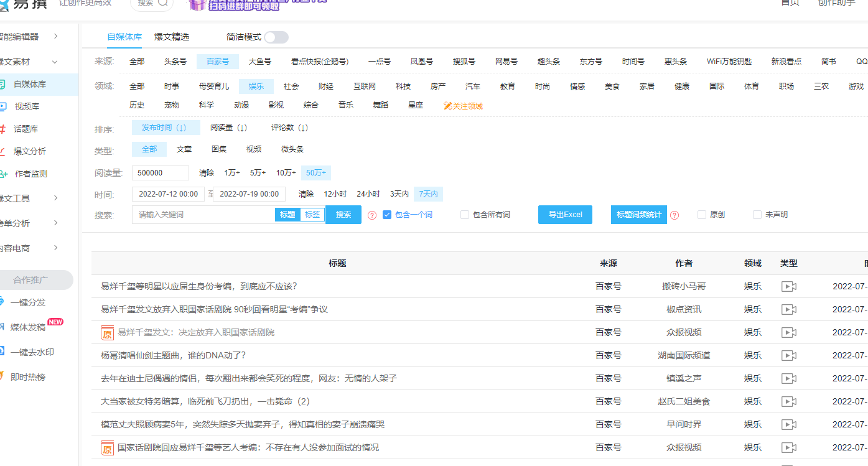868x466 pixels.
Task: Click video icon in 早间时界 row
Action: coord(789,424)
